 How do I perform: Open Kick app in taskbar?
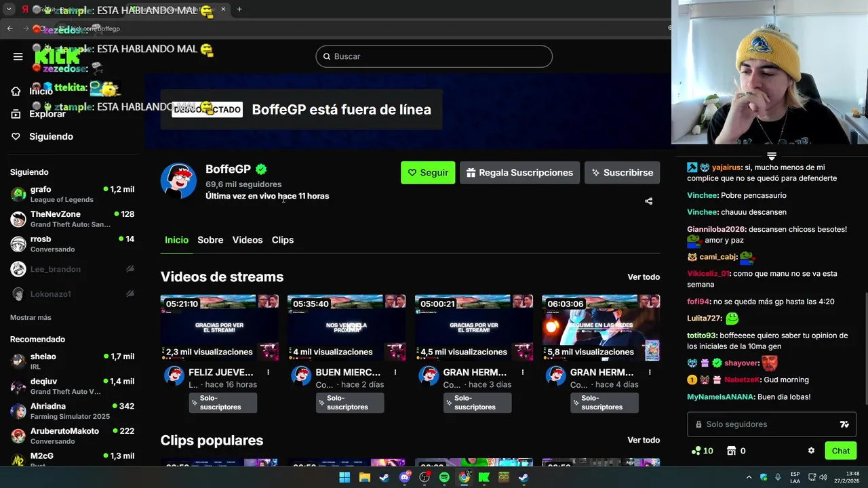click(x=484, y=477)
